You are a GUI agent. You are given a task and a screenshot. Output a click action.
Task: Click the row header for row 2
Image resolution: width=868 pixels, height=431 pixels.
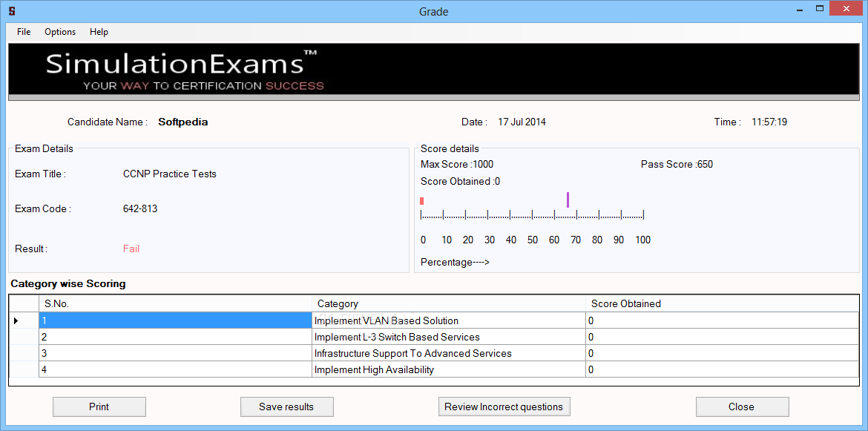click(24, 336)
